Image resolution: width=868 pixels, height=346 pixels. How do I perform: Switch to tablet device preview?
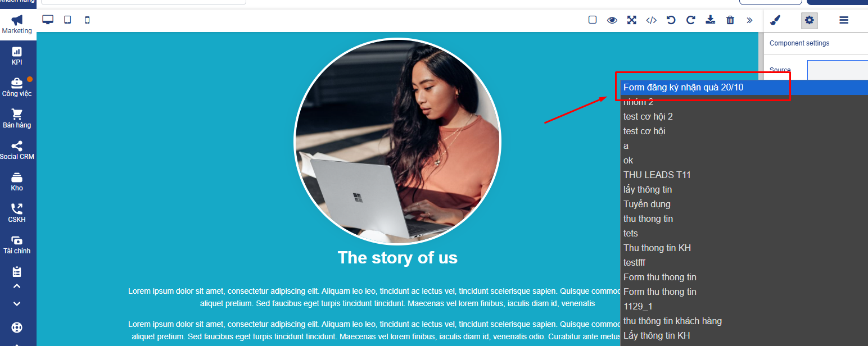pyautogui.click(x=67, y=20)
